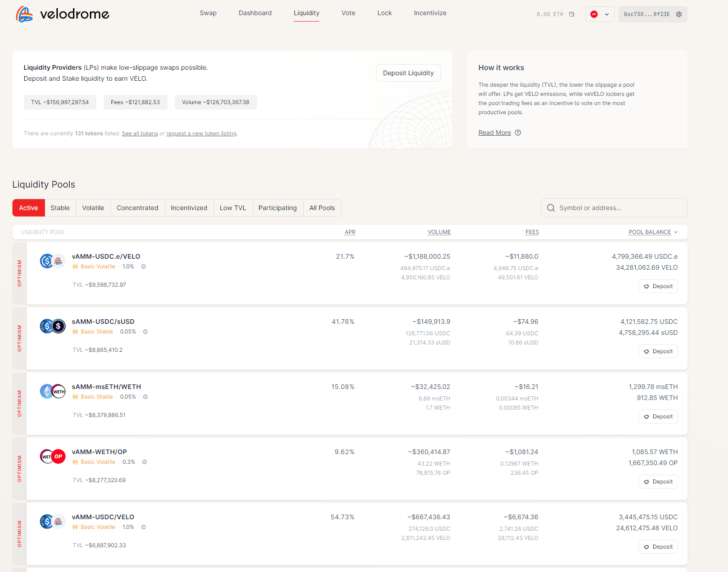Viewport: 728px width, 572px height.
Task: Click the info icon in the sAMM-msETH/WETH row
Action: pos(145,397)
